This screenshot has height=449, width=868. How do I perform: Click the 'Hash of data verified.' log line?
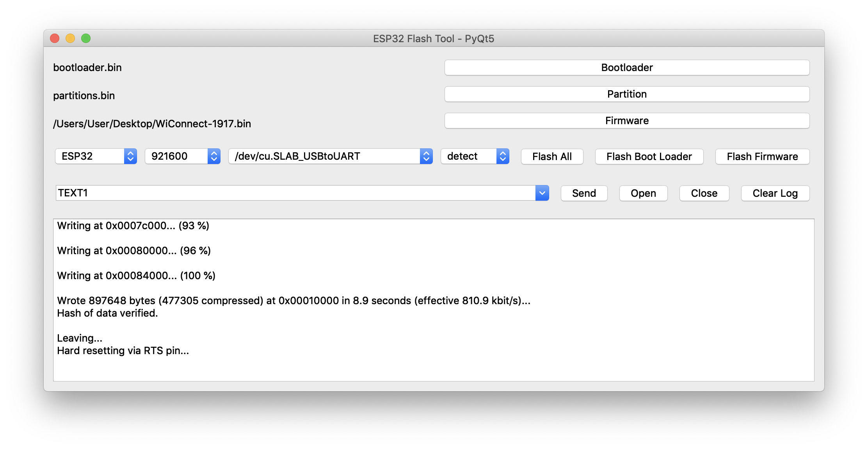click(x=107, y=313)
